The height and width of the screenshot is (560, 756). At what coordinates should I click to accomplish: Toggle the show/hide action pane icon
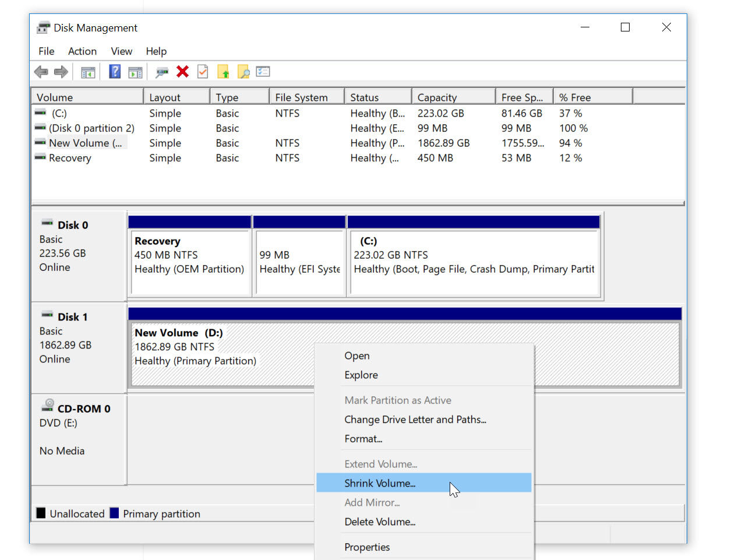(136, 71)
